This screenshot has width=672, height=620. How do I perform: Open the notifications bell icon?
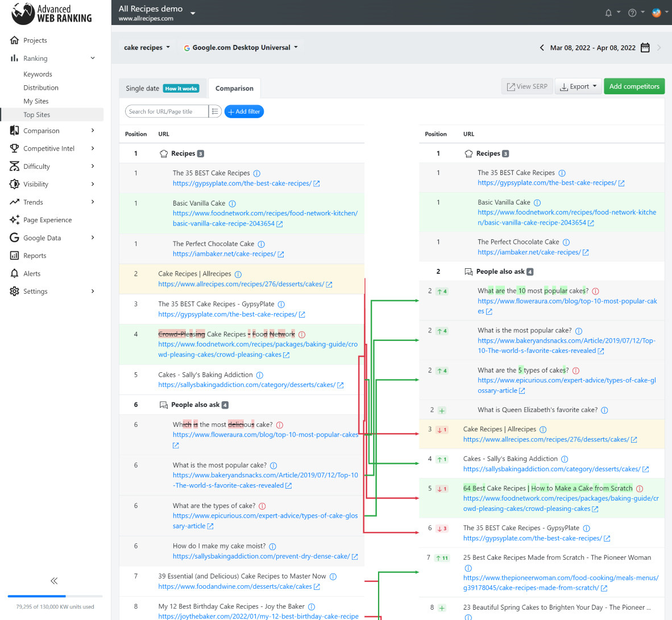point(608,13)
